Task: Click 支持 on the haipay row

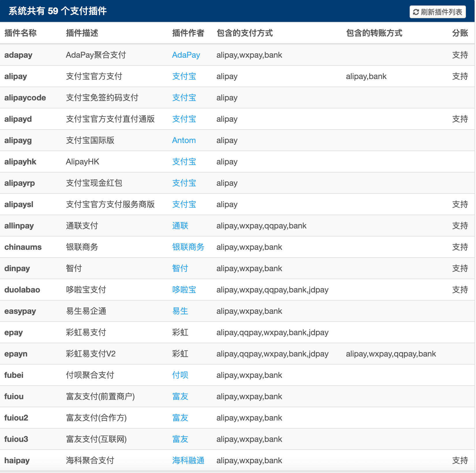Action: click(x=460, y=461)
